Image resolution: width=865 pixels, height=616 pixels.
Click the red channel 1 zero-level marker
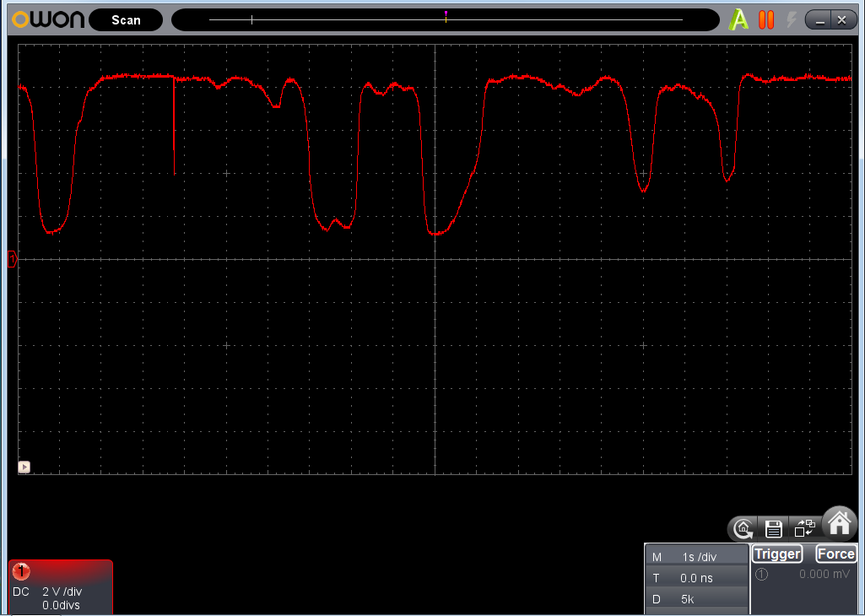coord(12,259)
